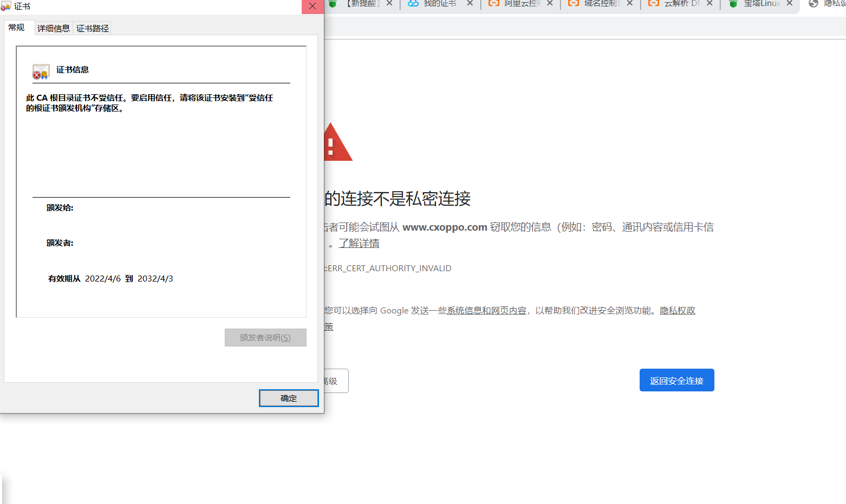Click the 连接不是私密连接 heading in Chrome
This screenshot has height=504, width=846.
[x=398, y=199]
